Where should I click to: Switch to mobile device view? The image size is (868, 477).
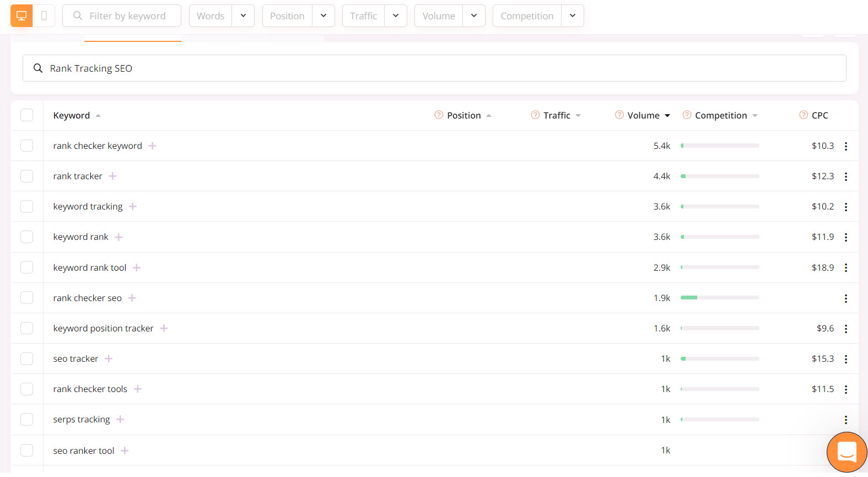click(44, 16)
